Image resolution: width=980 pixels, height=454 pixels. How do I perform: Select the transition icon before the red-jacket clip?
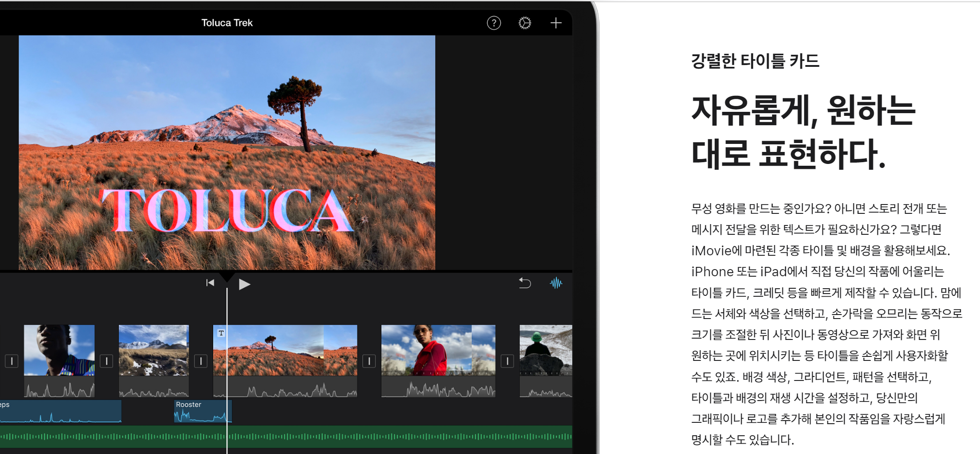(369, 361)
